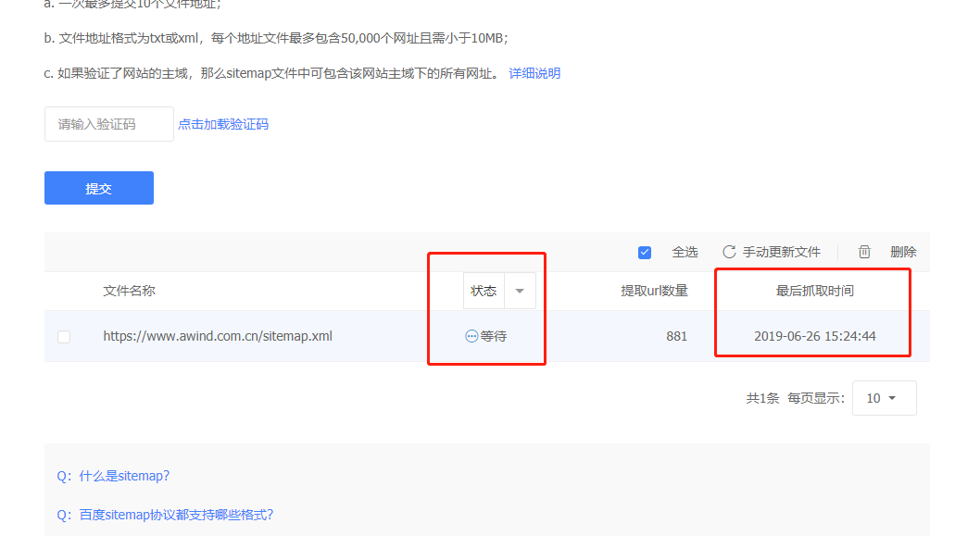Open Q: 什么是sitemap? question

(x=113, y=476)
